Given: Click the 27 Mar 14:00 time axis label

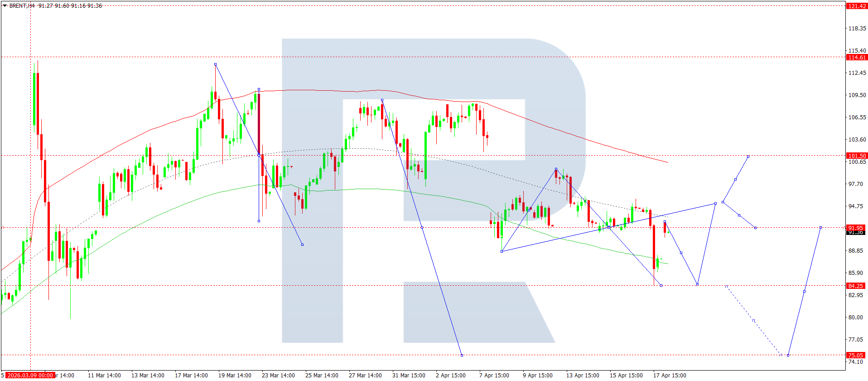Looking at the screenshot, I should coord(365,375).
